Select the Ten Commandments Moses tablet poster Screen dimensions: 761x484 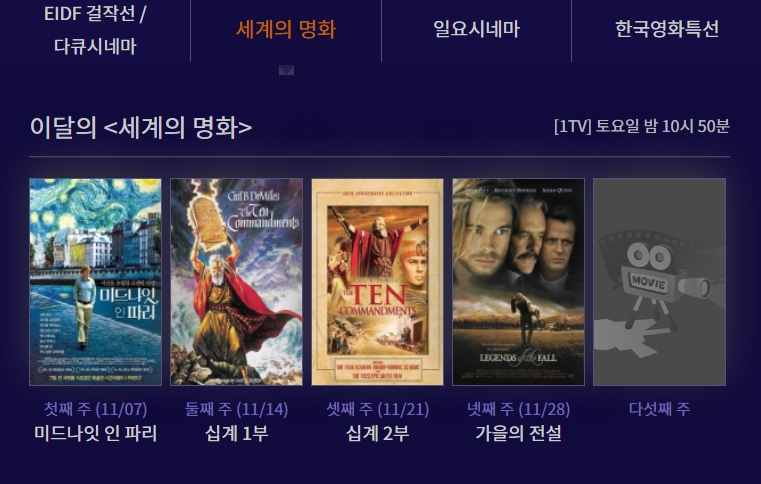click(x=236, y=282)
